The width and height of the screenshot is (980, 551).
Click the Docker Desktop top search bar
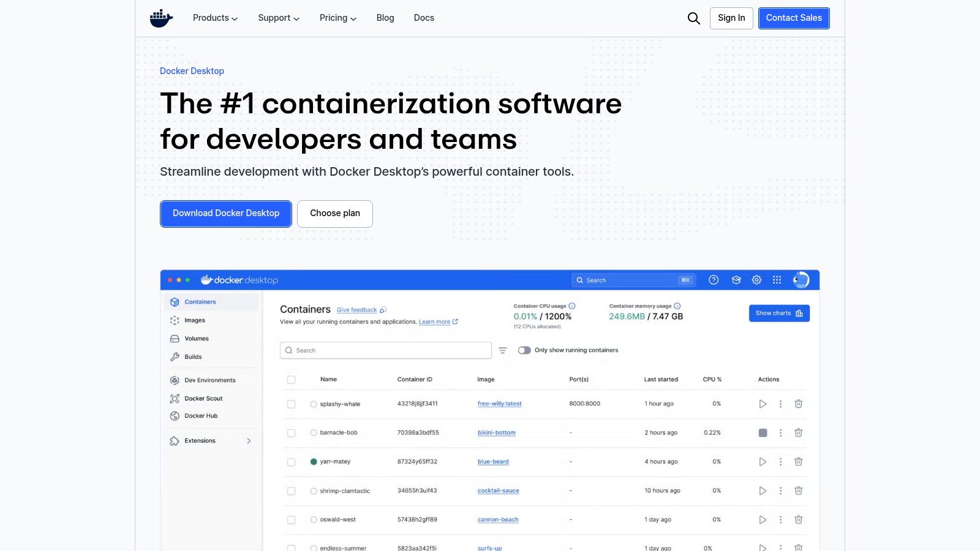633,280
